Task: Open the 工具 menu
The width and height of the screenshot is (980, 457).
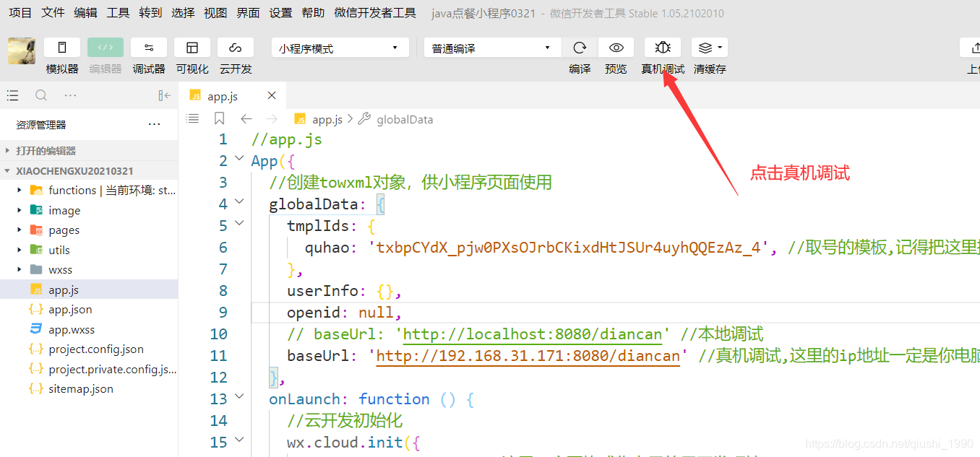Action: click(118, 13)
